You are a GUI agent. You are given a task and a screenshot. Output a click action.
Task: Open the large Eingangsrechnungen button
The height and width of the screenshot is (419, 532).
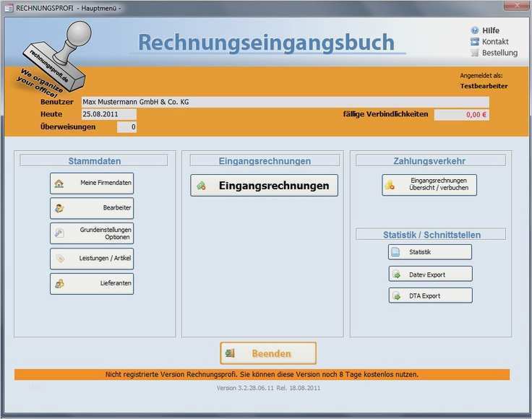pyautogui.click(x=264, y=186)
